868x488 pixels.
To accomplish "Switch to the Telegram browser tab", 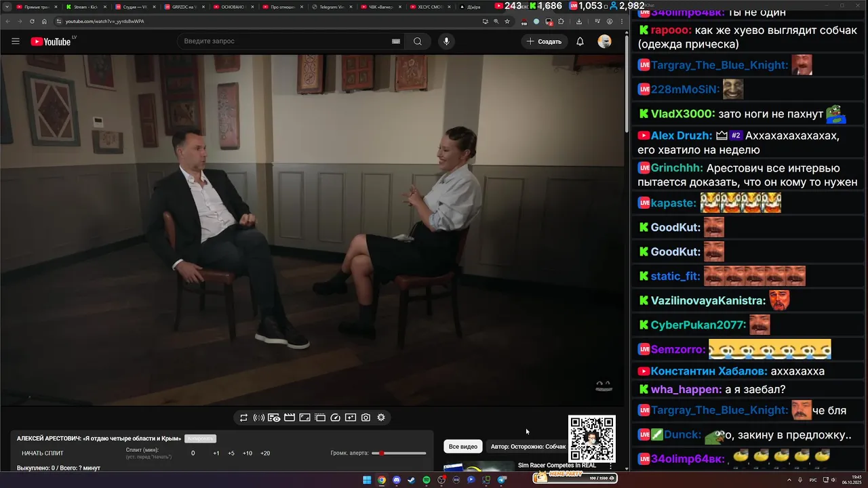I will [x=332, y=7].
